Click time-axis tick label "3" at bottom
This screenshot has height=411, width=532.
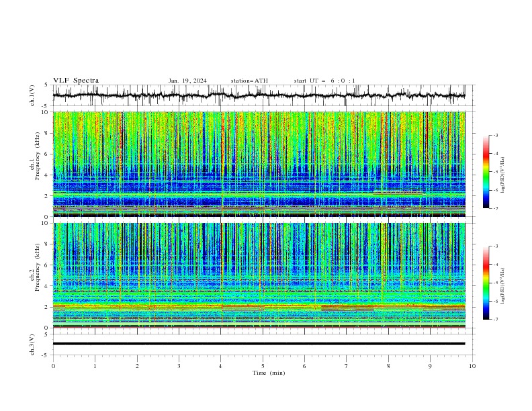coord(179,366)
